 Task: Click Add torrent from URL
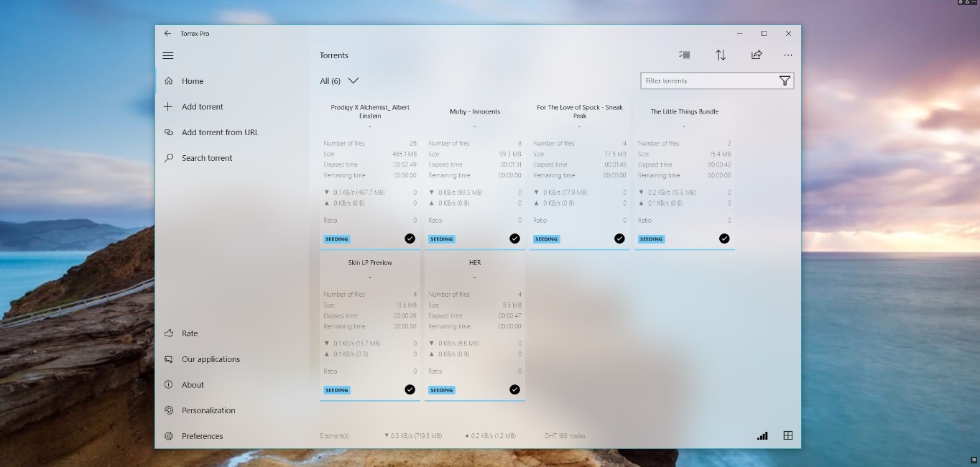click(x=220, y=132)
